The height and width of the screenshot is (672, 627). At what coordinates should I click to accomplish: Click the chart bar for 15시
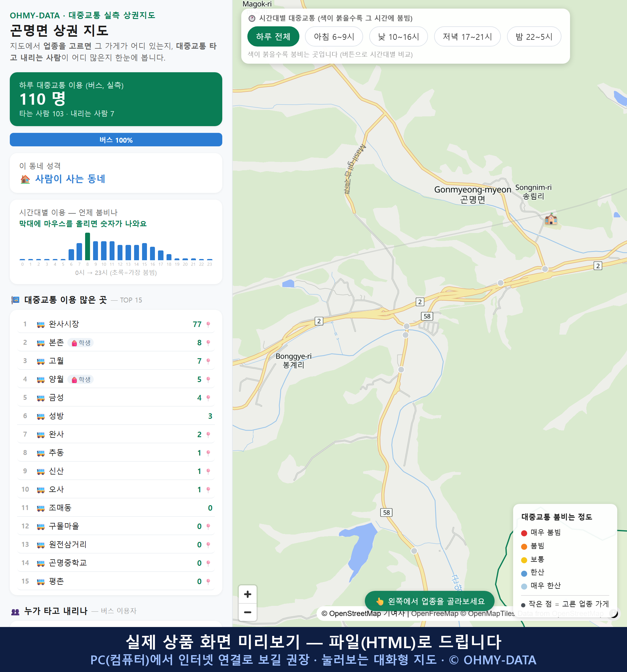pyautogui.click(x=144, y=251)
